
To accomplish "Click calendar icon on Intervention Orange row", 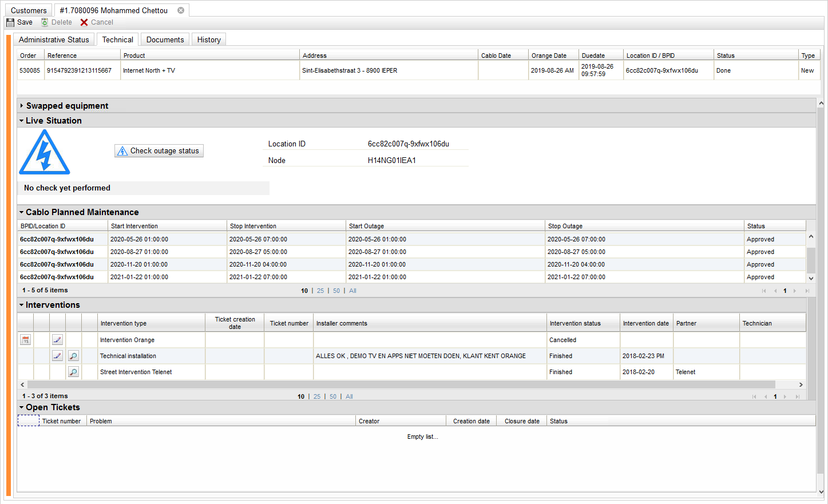I will pyautogui.click(x=25, y=340).
